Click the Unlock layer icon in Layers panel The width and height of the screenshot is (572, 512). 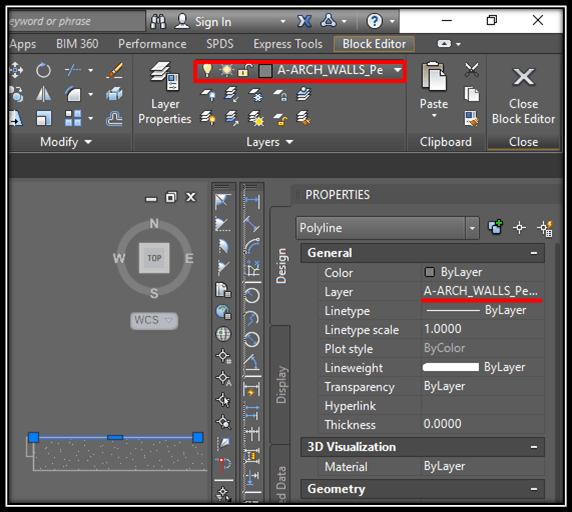pos(280,119)
